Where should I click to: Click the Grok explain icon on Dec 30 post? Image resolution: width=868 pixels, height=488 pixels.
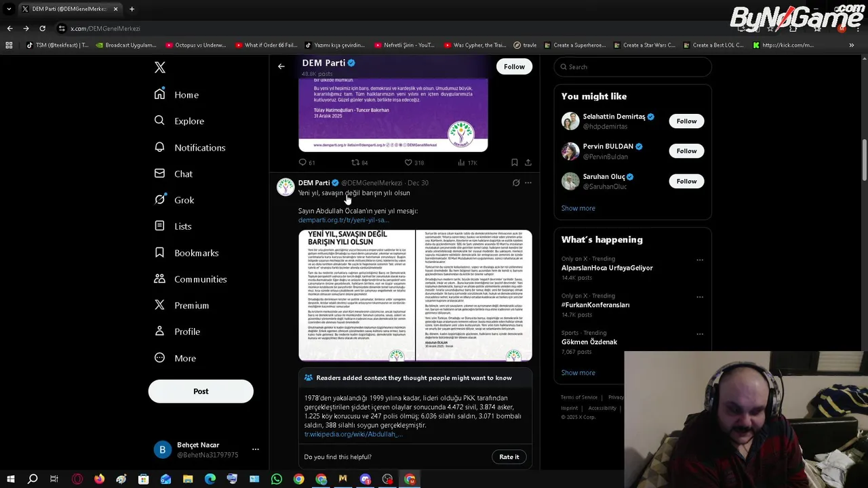pyautogui.click(x=516, y=183)
